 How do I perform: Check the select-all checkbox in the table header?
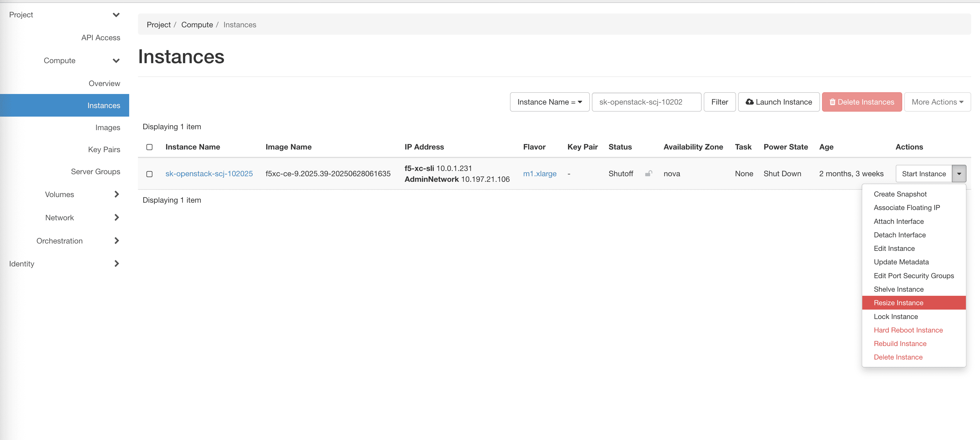[149, 147]
